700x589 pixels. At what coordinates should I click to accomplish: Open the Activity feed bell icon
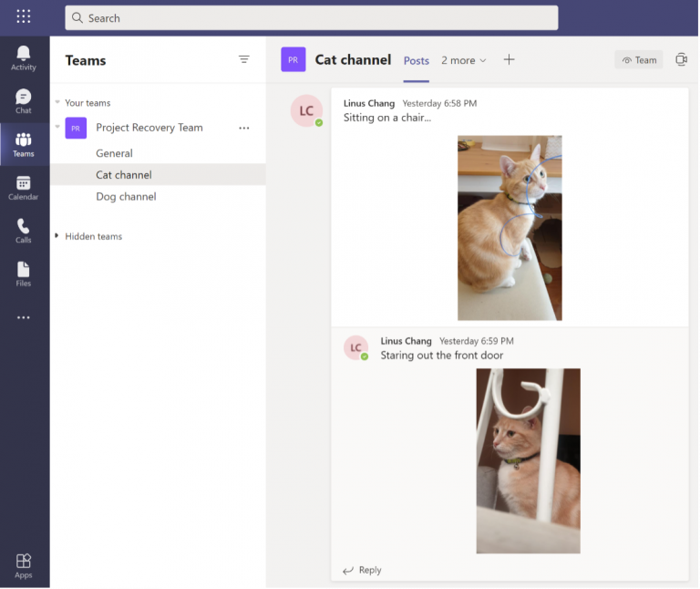(24, 57)
